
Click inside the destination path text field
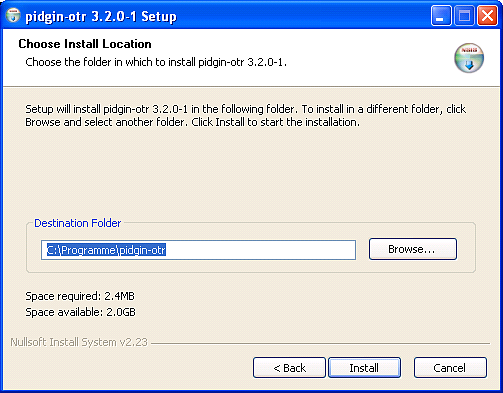198,250
